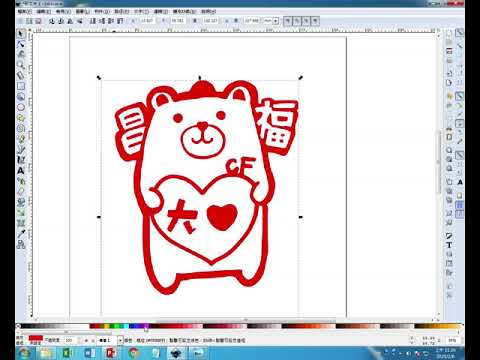Click the zoom percentage field
This screenshot has height=360, width=480.
click(452, 340)
